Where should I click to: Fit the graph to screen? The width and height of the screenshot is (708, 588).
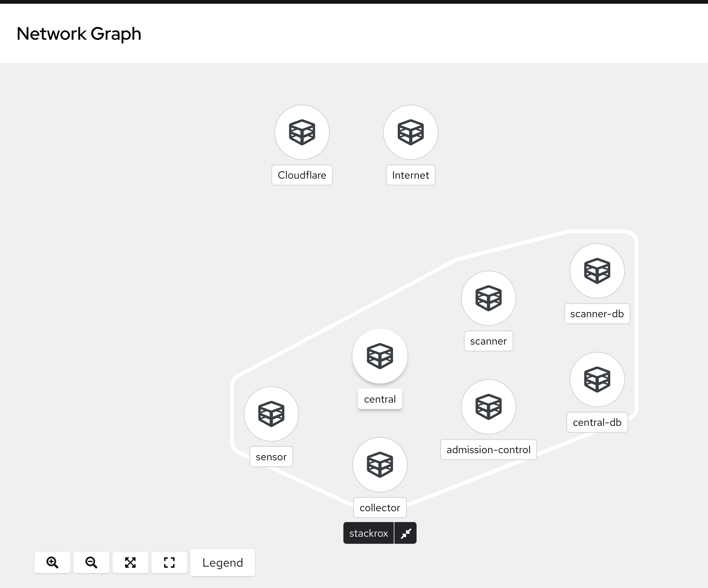[130, 563]
